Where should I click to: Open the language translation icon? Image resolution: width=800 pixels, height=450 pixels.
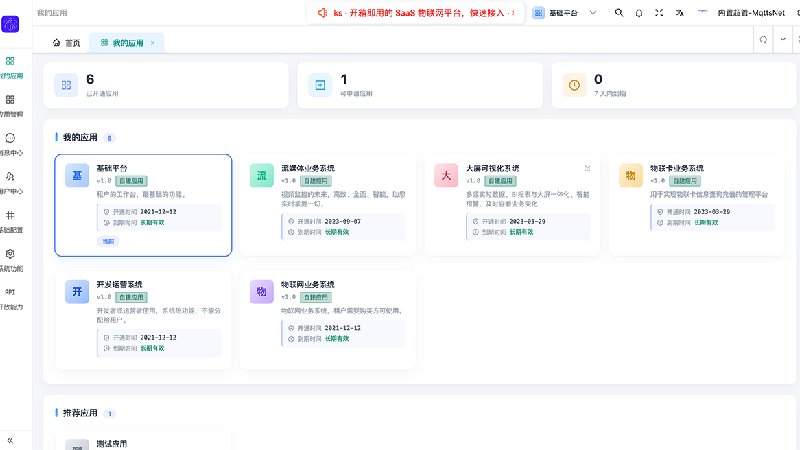pos(680,13)
